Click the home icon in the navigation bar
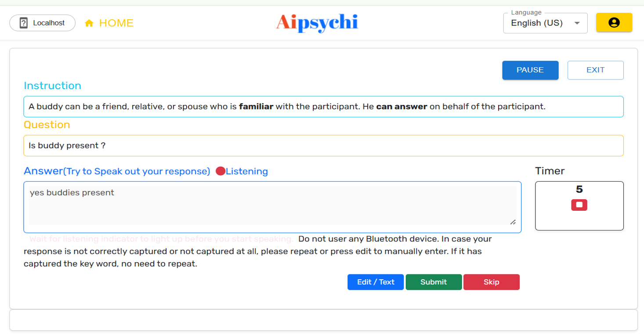 (x=89, y=23)
